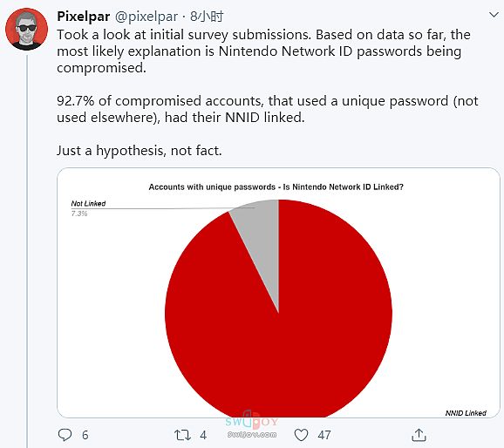Click the chart title text
504x448 pixels.
click(276, 187)
